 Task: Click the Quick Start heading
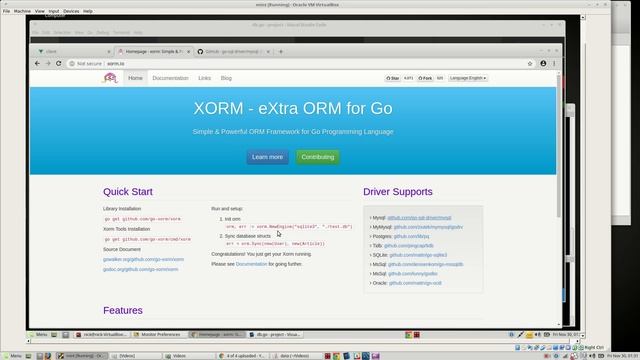pos(128,192)
